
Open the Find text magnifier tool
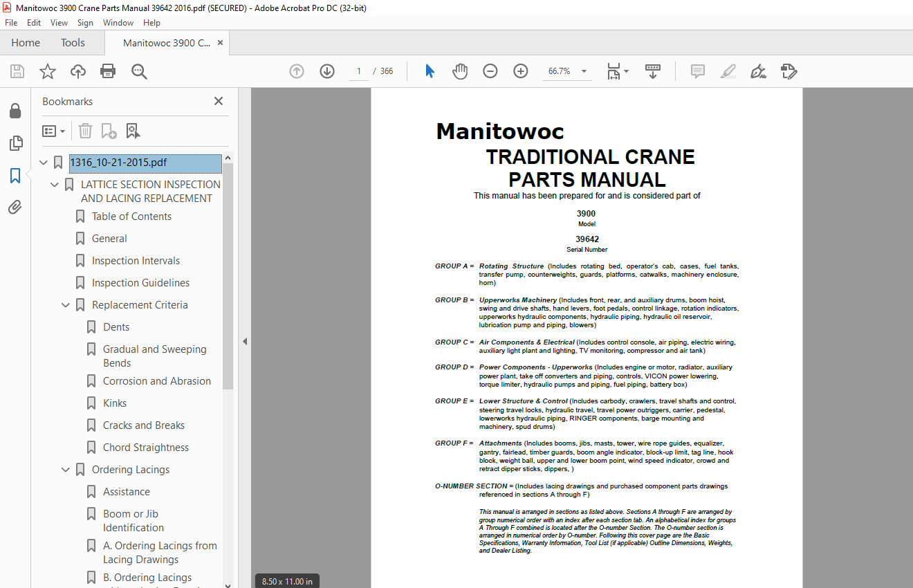coord(139,71)
